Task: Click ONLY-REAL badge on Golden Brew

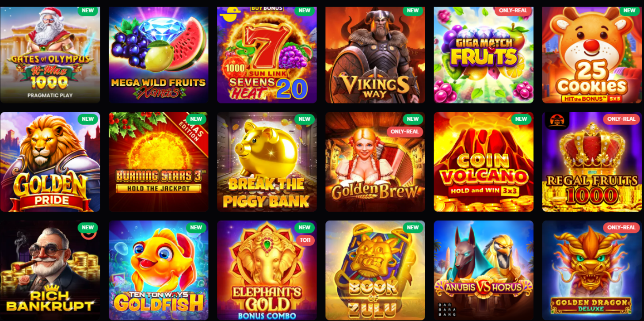Action: [x=405, y=132]
